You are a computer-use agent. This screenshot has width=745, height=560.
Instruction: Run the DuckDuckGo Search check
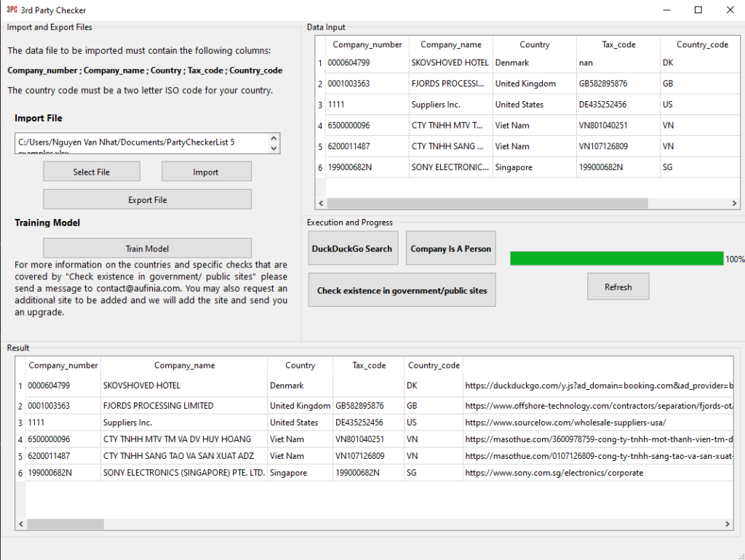tap(352, 249)
